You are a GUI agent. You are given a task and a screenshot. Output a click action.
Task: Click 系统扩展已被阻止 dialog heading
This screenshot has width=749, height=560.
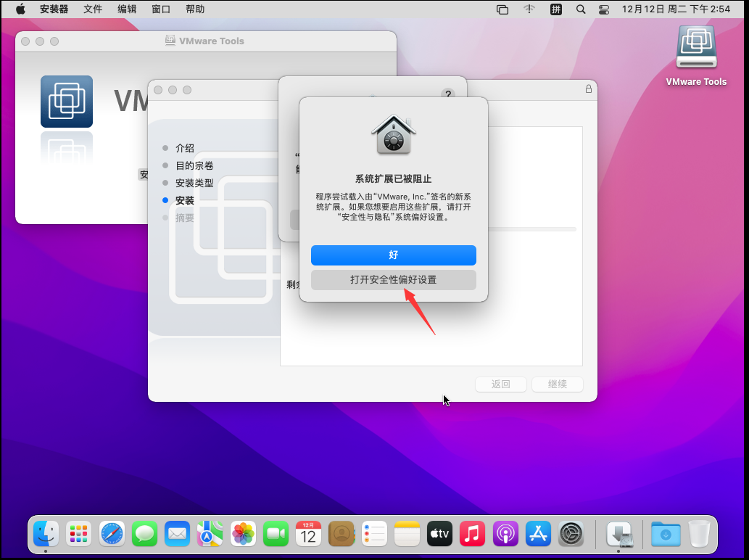(393, 178)
